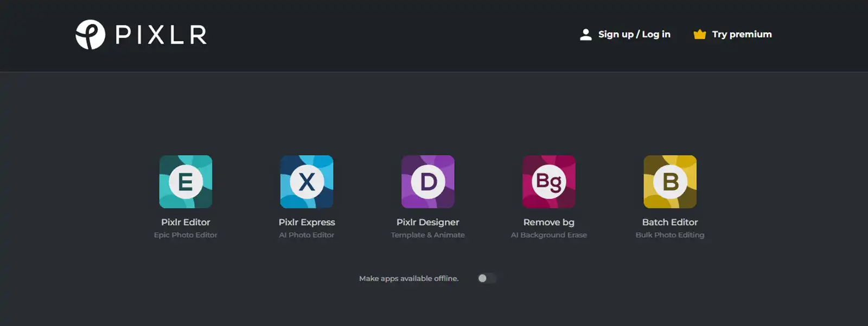Click the Sign up / Log in link
Screen dimensions: 868x326
point(634,34)
